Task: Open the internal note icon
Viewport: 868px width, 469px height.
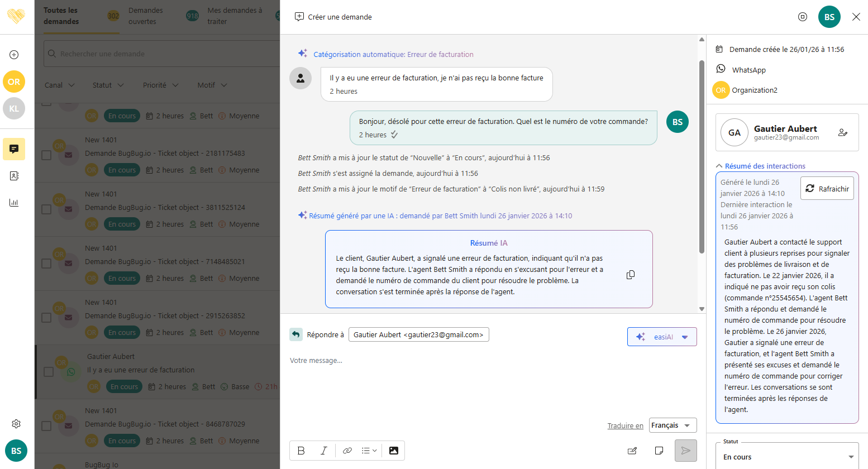Action: pos(659,451)
